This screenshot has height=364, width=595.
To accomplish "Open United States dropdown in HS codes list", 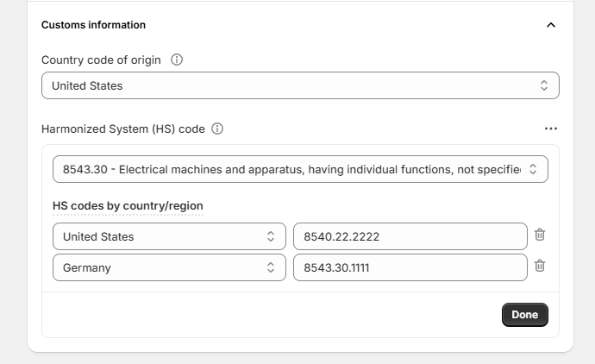I will pyautogui.click(x=169, y=236).
